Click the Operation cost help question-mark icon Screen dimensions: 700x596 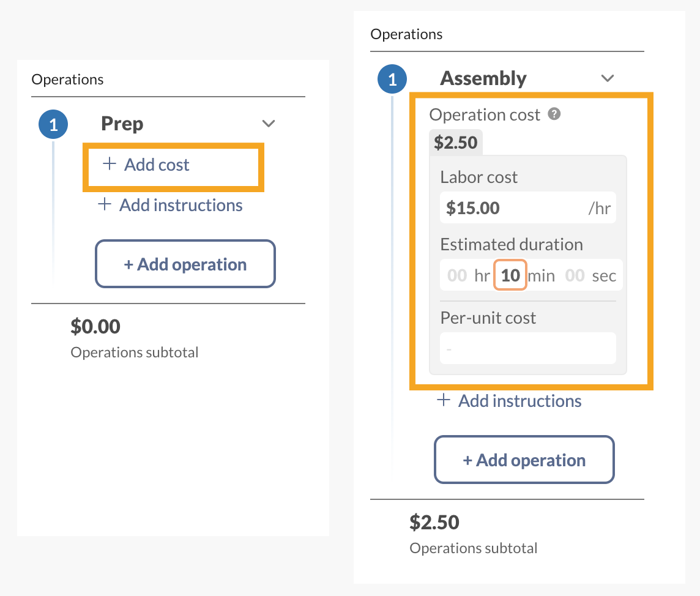(x=554, y=114)
